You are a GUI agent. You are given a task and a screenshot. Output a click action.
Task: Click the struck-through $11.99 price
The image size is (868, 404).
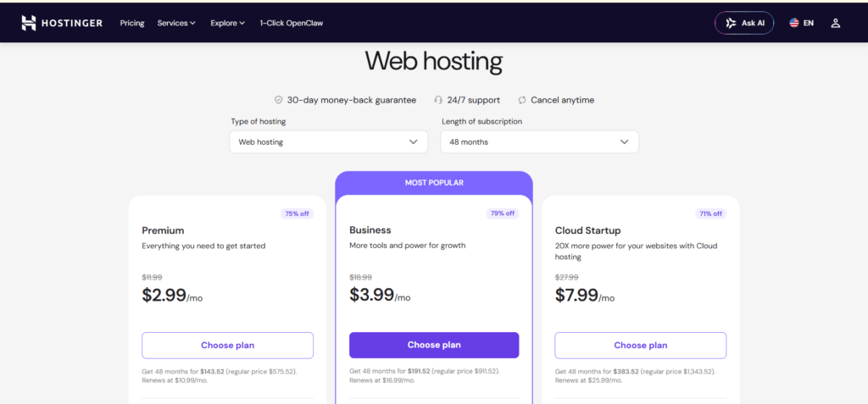[x=152, y=277]
